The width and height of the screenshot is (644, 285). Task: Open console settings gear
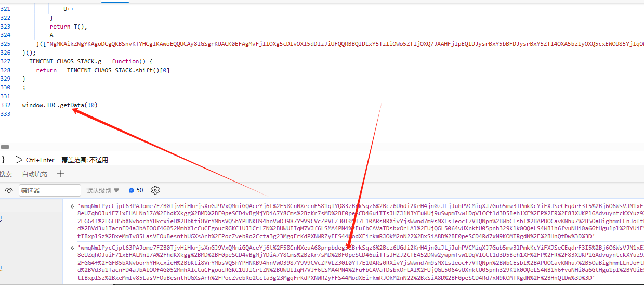coord(155,190)
